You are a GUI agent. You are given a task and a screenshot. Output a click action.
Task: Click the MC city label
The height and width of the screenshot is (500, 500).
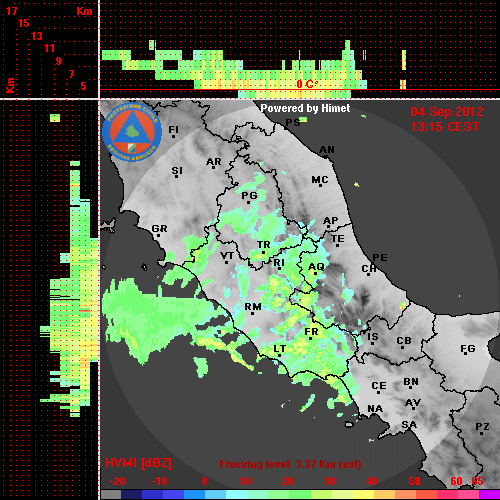pos(320,180)
